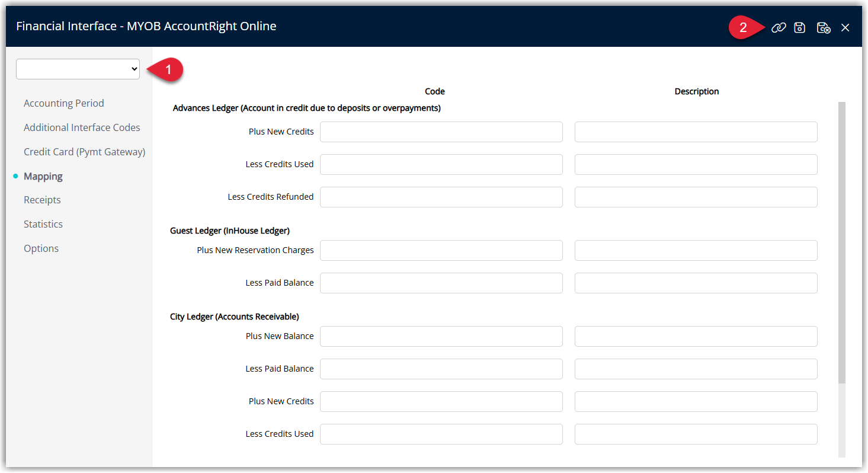Select the Mapping menu item

point(43,176)
